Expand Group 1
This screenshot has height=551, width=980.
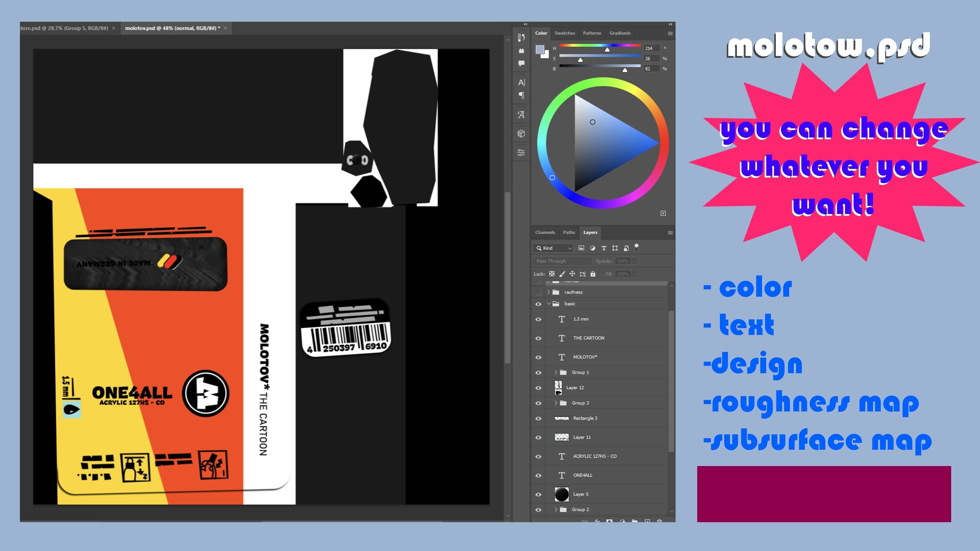pos(556,372)
